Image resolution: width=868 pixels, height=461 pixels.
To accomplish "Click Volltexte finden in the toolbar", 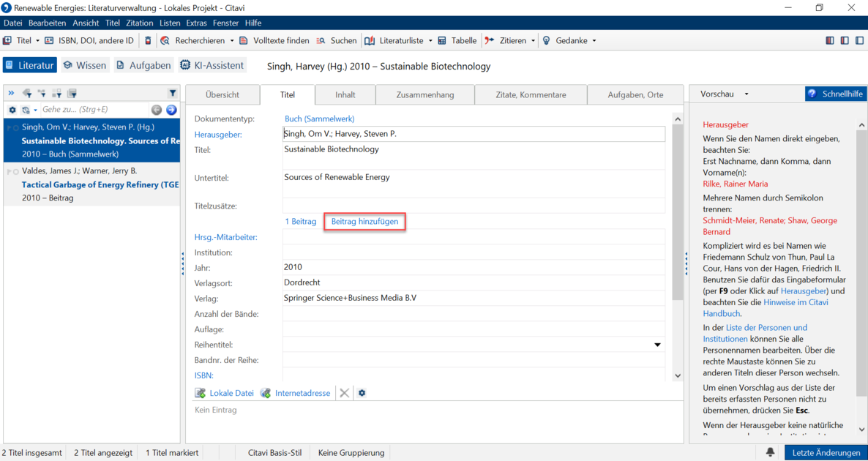I will tap(274, 40).
